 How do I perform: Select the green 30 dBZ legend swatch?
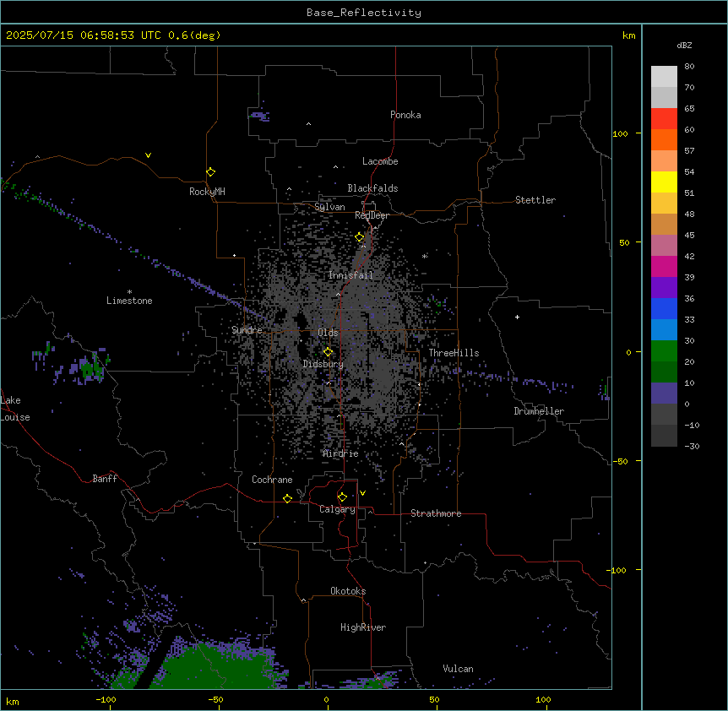pos(664,351)
